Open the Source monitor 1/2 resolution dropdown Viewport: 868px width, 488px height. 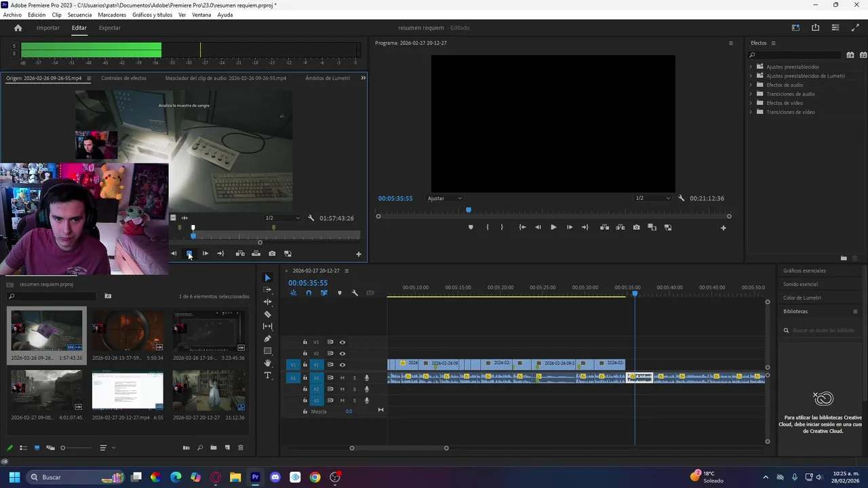coord(282,218)
